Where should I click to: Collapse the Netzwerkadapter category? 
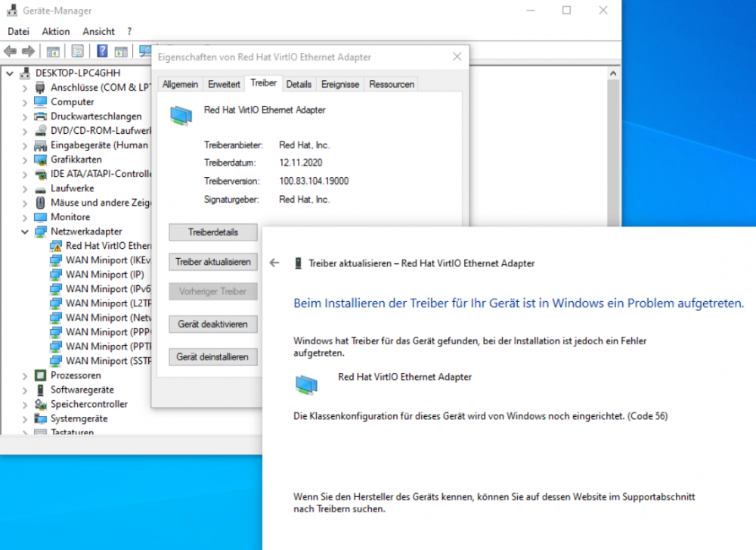click(x=25, y=231)
